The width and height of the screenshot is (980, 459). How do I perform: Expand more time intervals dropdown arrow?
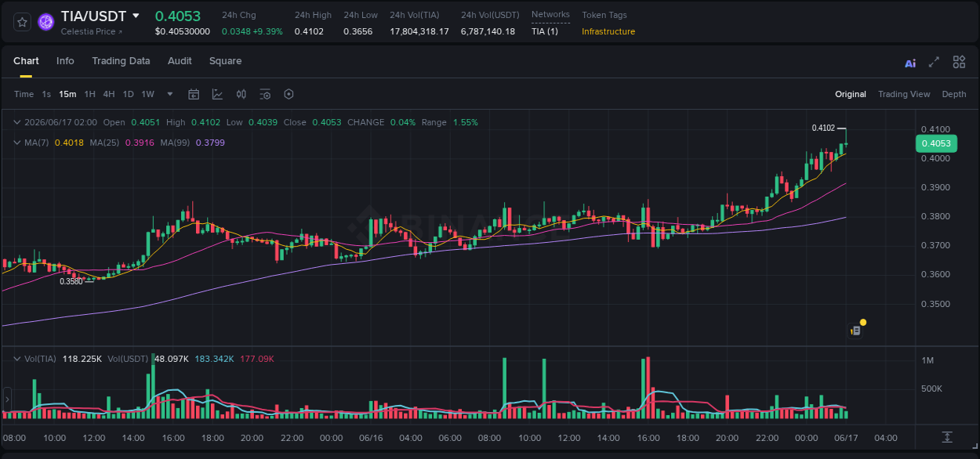click(170, 94)
